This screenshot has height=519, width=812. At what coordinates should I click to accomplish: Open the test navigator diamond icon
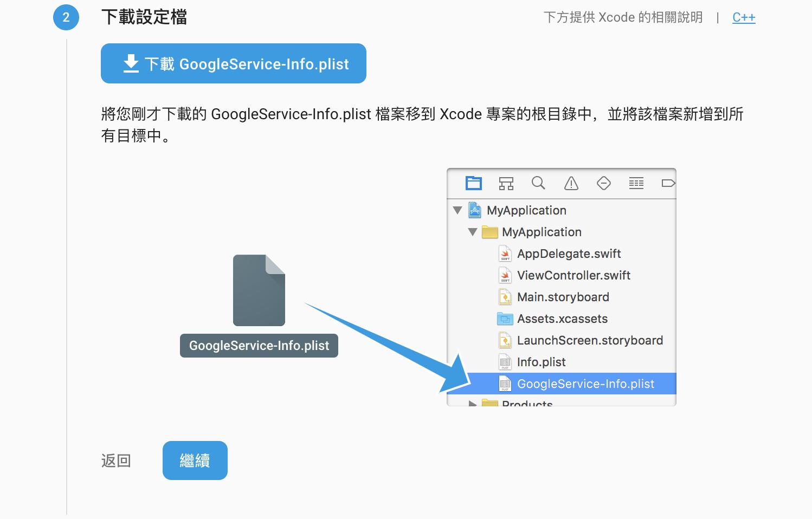[x=604, y=183]
